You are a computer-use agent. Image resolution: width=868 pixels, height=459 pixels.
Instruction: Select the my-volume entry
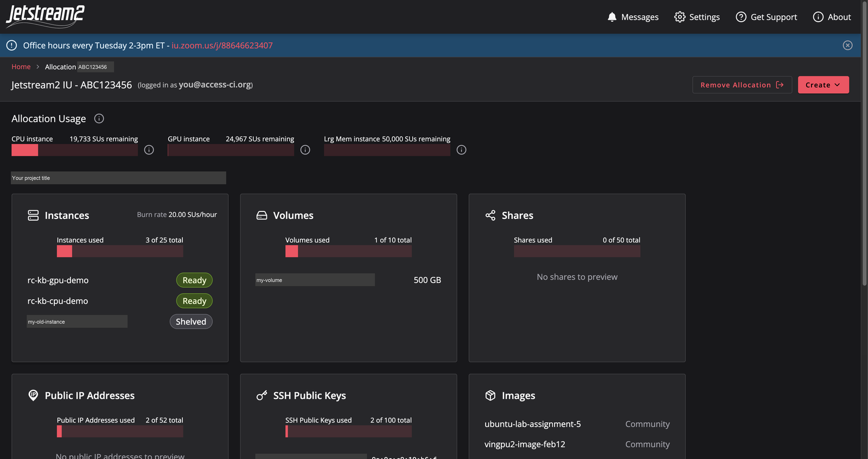pyautogui.click(x=315, y=280)
